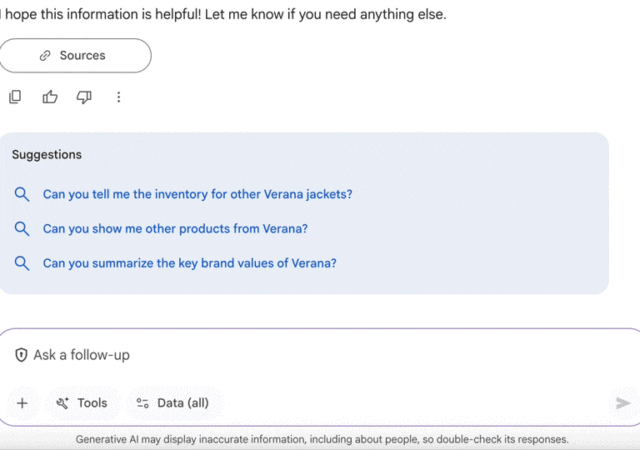
Task: Click the thumbs down icon
Action: coord(84,97)
